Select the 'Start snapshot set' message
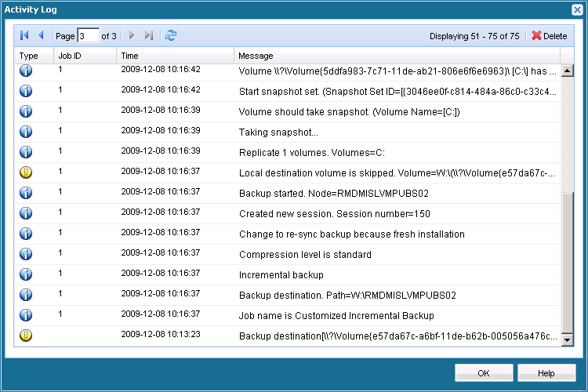Viewport: 588px width, 392px height. [397, 92]
